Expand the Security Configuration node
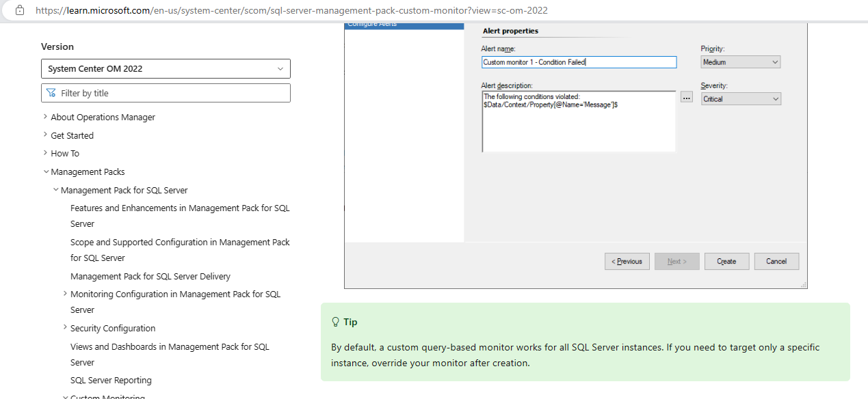Screen dimensions: 868x399 point(65,328)
